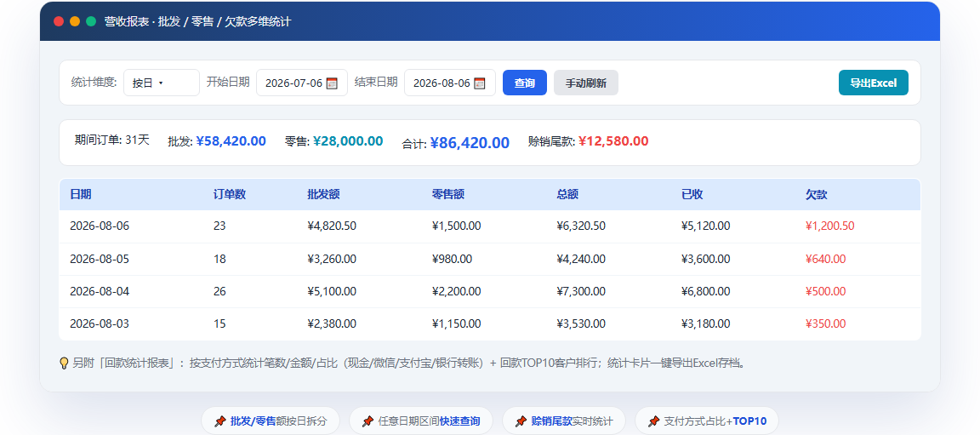Click the red window dot
The width and height of the screenshot is (980, 435).
tap(59, 21)
